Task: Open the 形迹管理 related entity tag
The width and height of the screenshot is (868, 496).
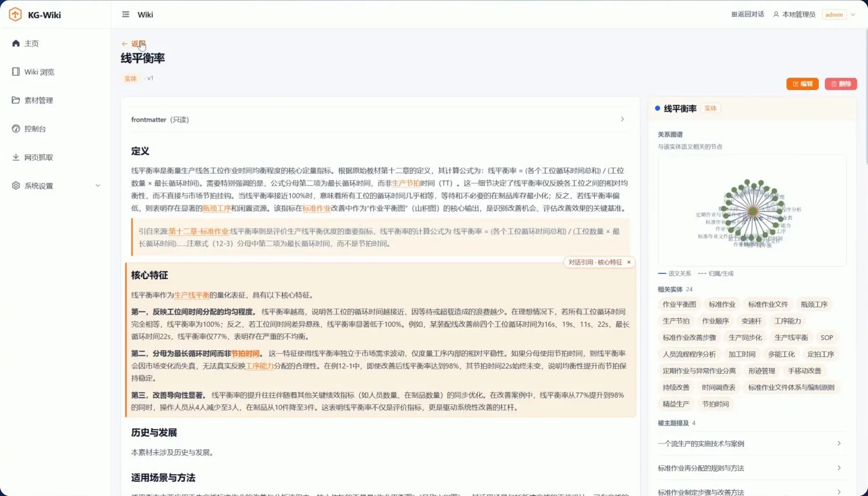Action: pos(762,371)
